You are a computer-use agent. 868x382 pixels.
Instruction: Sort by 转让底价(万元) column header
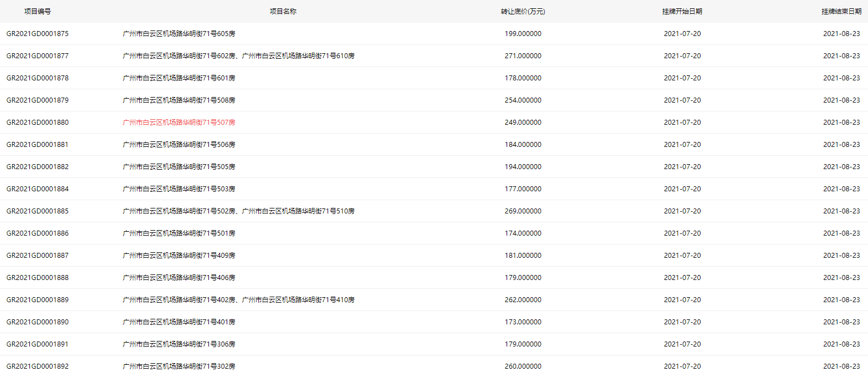tap(523, 12)
